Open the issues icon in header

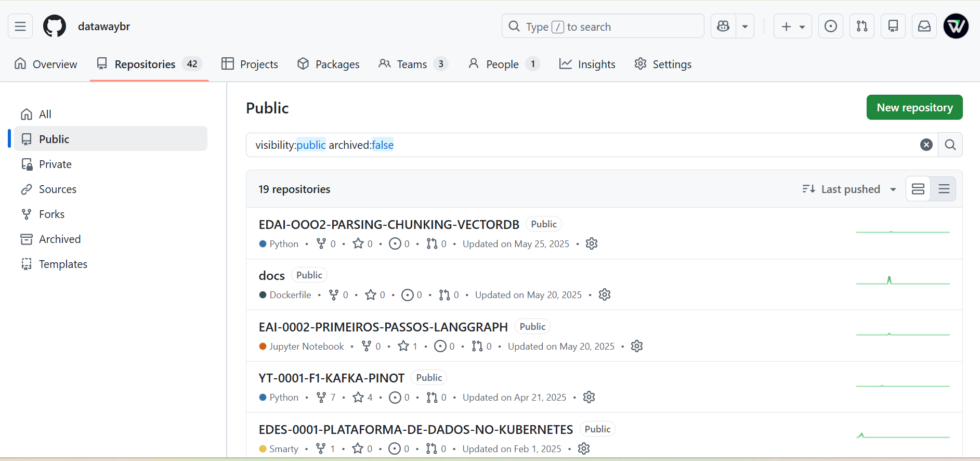[830, 26]
